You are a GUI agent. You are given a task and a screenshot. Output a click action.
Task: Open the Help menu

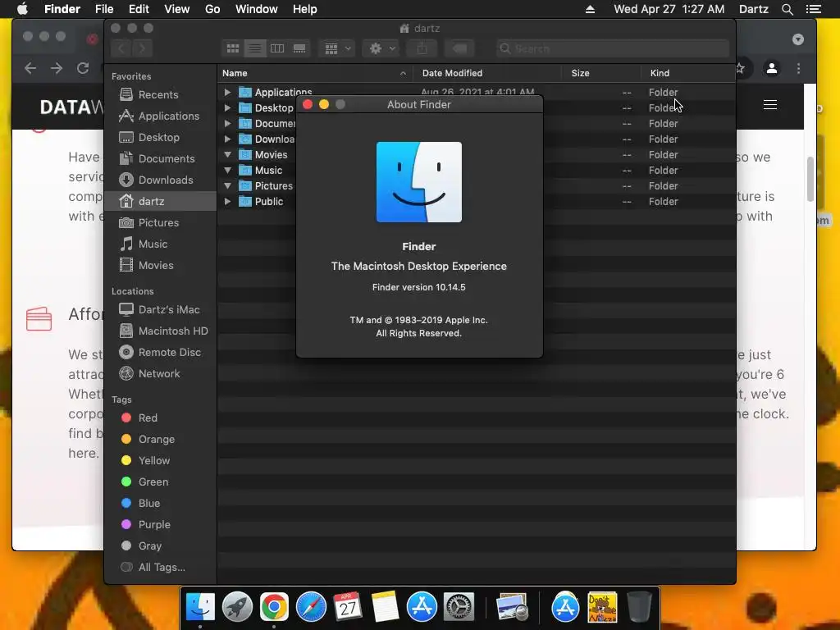click(x=305, y=9)
